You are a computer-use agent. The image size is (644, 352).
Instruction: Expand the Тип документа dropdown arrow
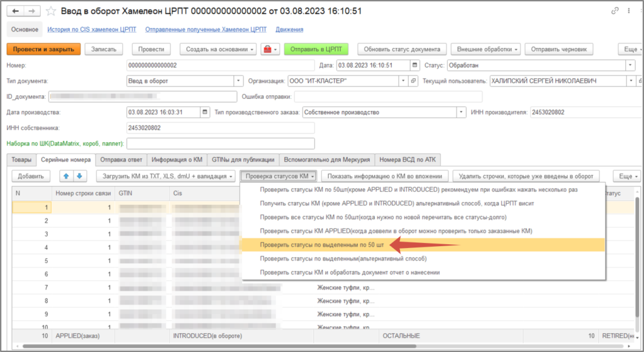(x=238, y=81)
